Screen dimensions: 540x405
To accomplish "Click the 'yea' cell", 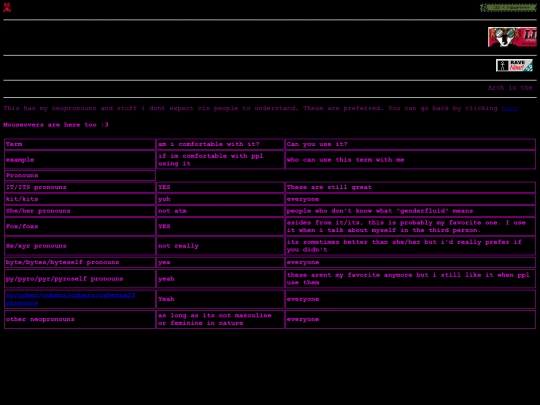I will point(220,262).
